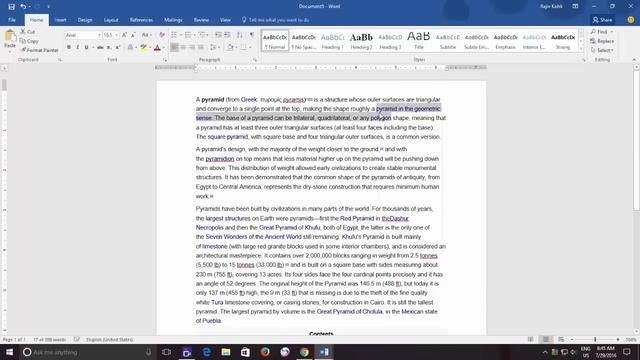The height and width of the screenshot is (360, 640).
Task: Expand the Styles gallery
Action: pyautogui.click(x=581, y=49)
